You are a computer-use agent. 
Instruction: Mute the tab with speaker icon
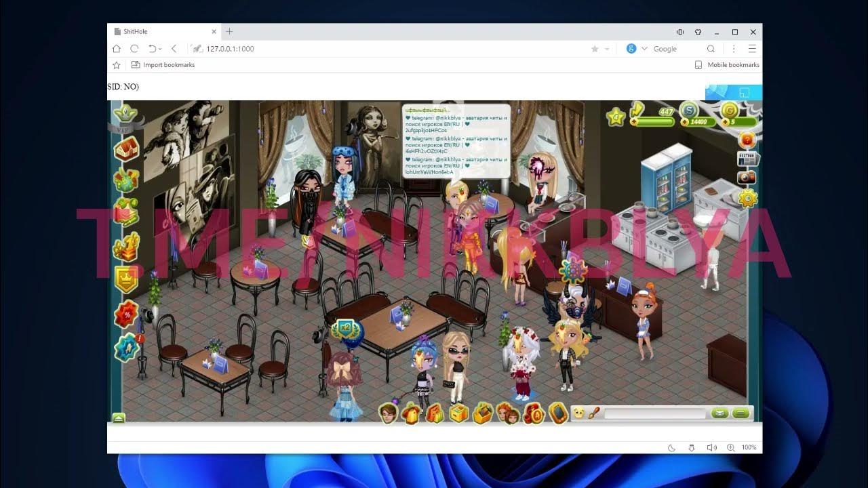711,447
